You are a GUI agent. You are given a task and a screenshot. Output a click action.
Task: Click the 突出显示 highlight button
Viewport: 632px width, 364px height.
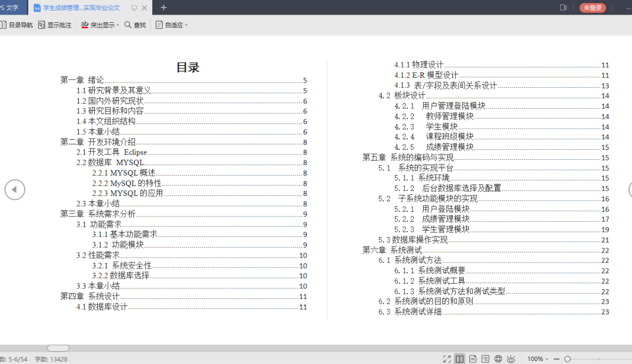(x=98, y=25)
